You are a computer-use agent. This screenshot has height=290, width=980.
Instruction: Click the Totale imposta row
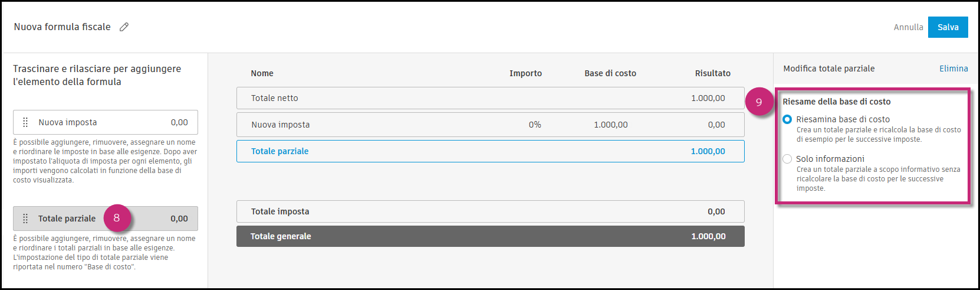point(489,211)
